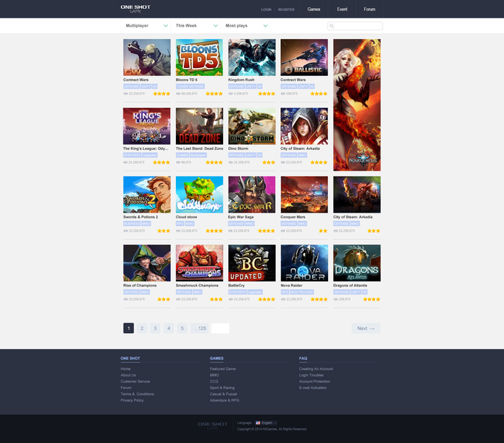Viewport: 504px width, 443px height.
Task: Open the Forum menu
Action: point(370,9)
